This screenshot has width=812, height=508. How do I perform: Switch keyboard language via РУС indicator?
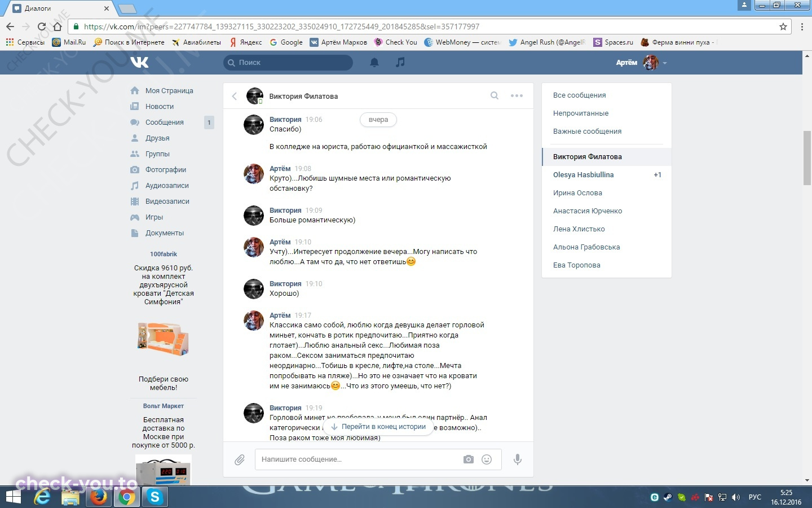(754, 497)
